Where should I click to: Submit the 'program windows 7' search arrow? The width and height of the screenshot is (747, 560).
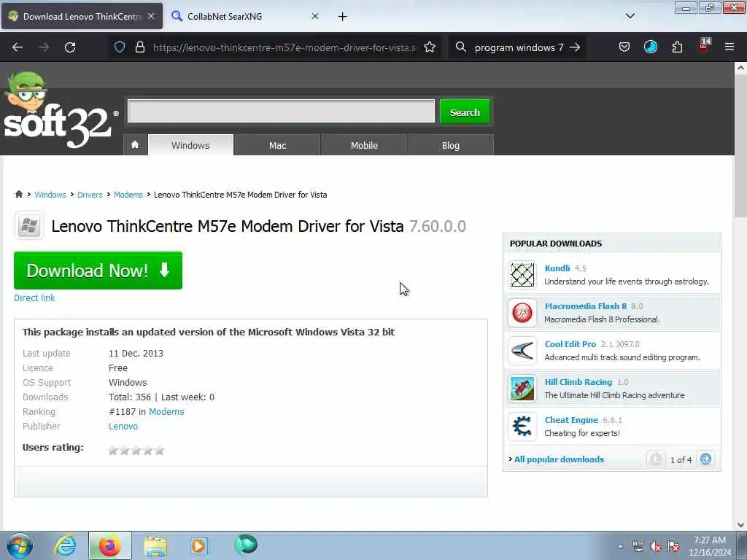click(x=575, y=47)
